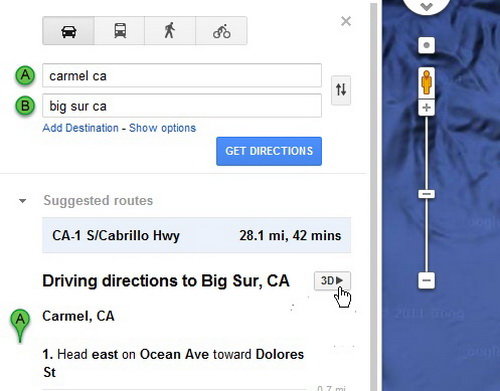
Task: Pan map down with arrow control
Action: click(x=426, y=6)
